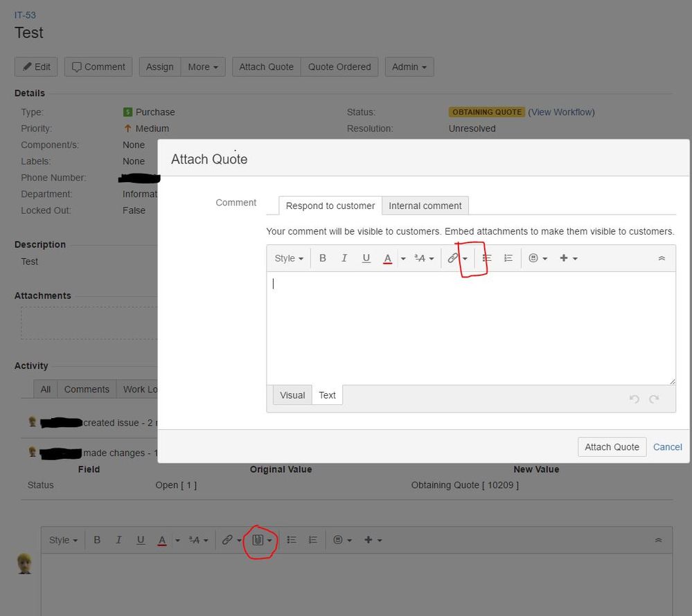Click 'Open [ 1 ]' original value text
Screen dimensions: 692x616
pyautogui.click(x=176, y=485)
